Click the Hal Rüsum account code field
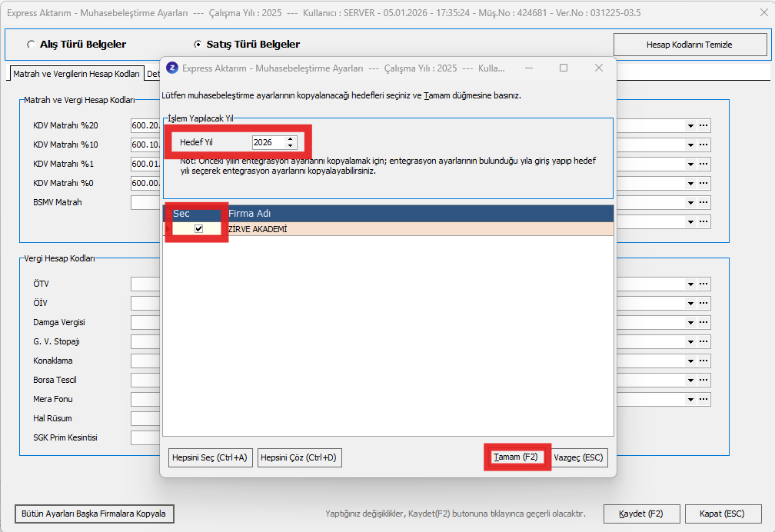775x532 pixels. click(x=145, y=418)
